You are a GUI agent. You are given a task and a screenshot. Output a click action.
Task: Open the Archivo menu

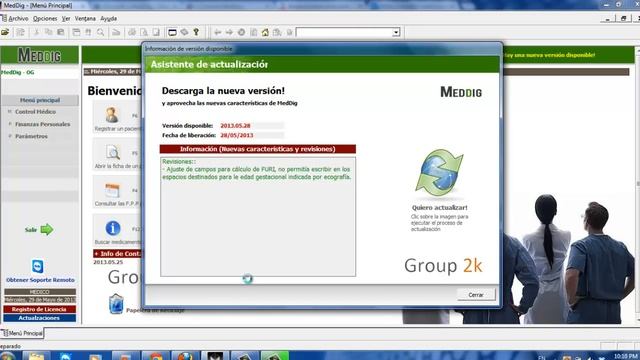click(18, 18)
